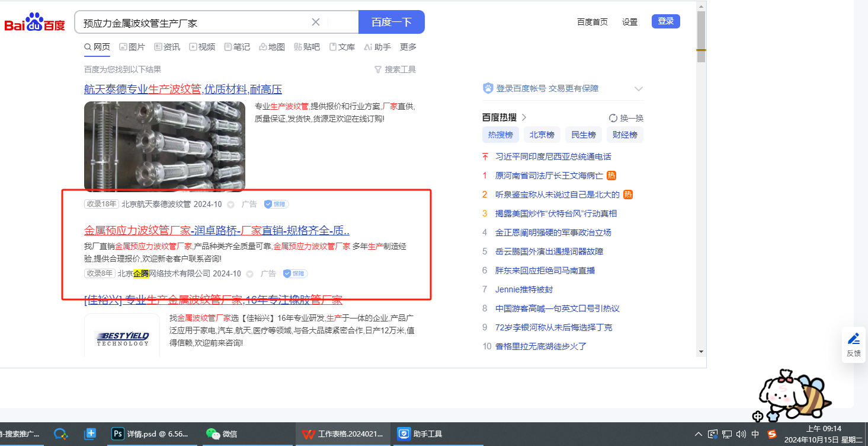
Task: Clear the search box with the X icon
Action: [x=316, y=22]
